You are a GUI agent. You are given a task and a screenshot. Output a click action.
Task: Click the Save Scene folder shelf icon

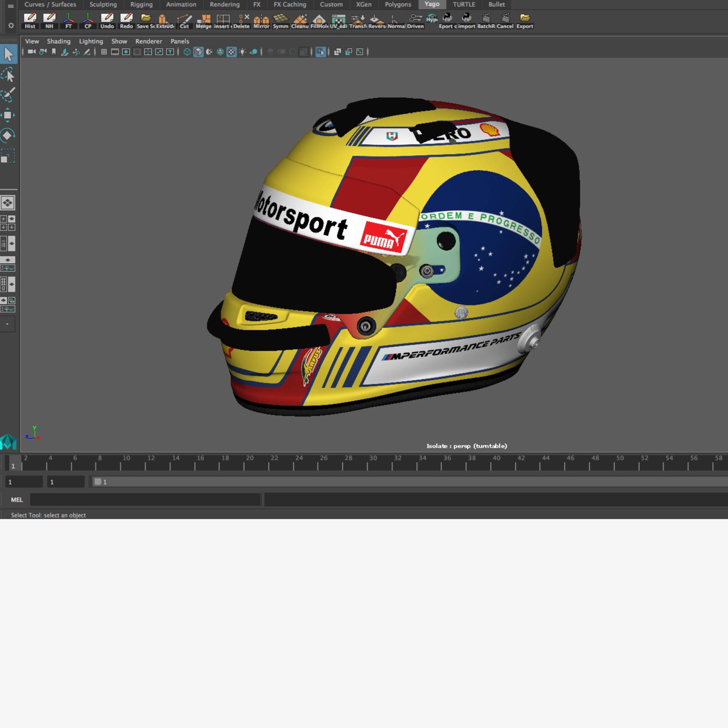[145, 21]
